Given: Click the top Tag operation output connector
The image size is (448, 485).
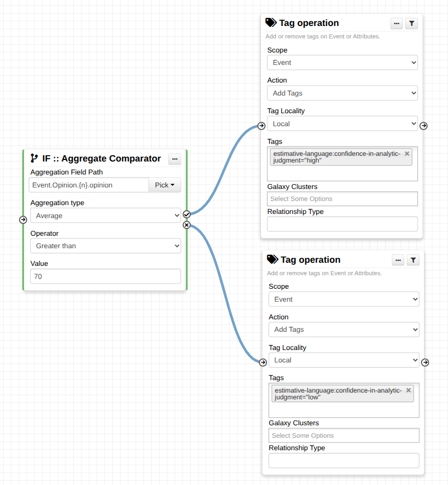Looking at the screenshot, I should click(424, 126).
